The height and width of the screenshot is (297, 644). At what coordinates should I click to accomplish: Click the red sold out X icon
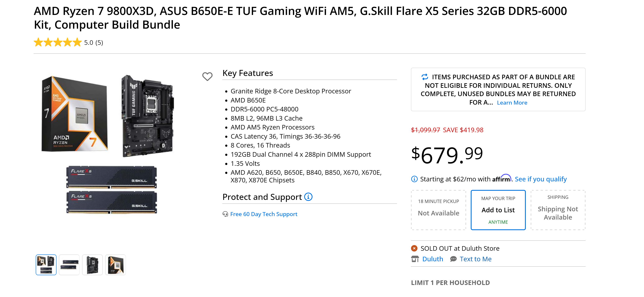(x=414, y=248)
